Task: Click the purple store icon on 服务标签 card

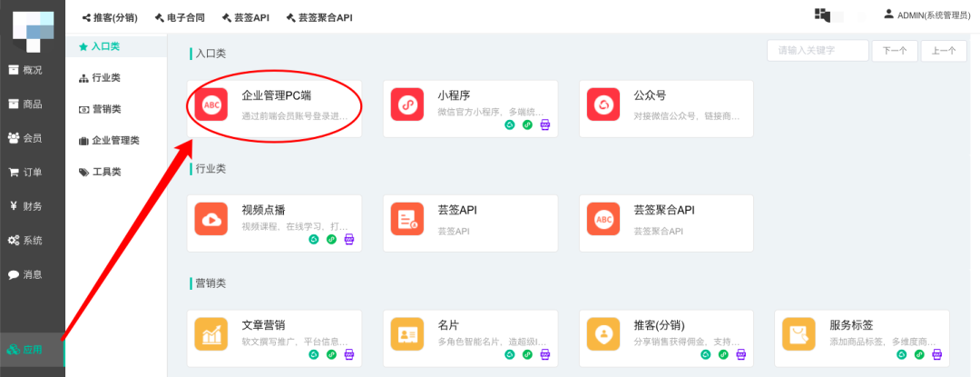Action: (x=936, y=354)
